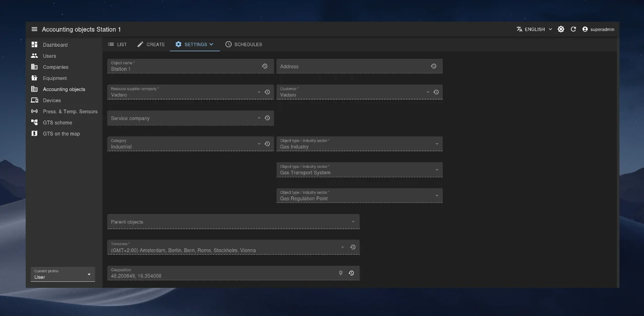Click the history icon in Address field
644x316 pixels.
[x=434, y=66]
